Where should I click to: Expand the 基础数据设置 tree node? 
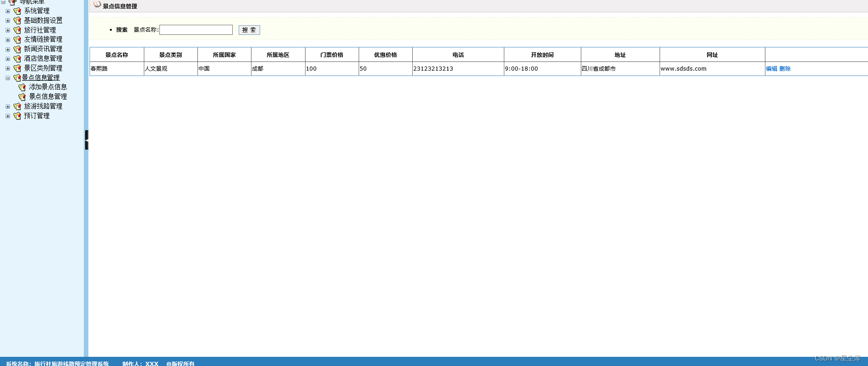8,21
